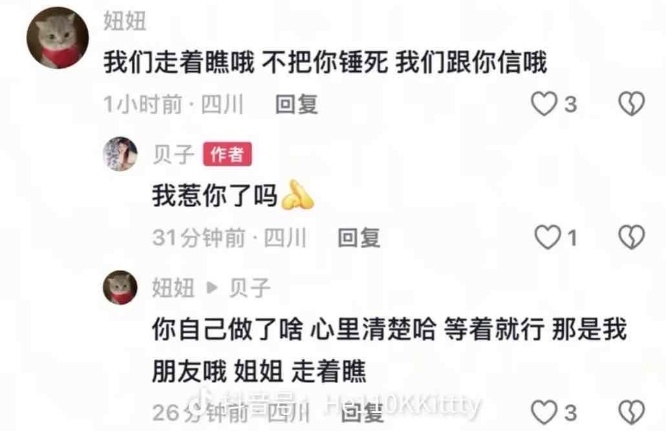Open 妞妞's small cat avatar in reply
Image resolution: width=666 pixels, height=431 pixels.
click(120, 287)
